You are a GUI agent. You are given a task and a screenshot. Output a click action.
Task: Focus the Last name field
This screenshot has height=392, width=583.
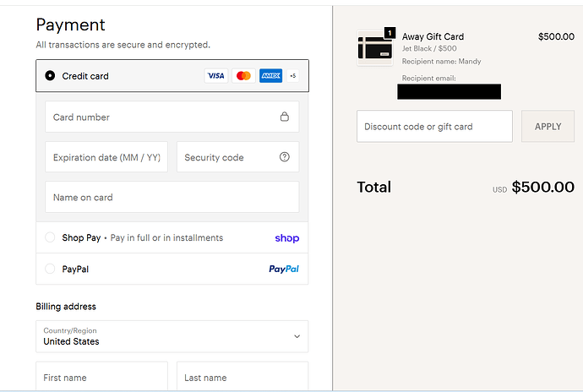(x=242, y=377)
